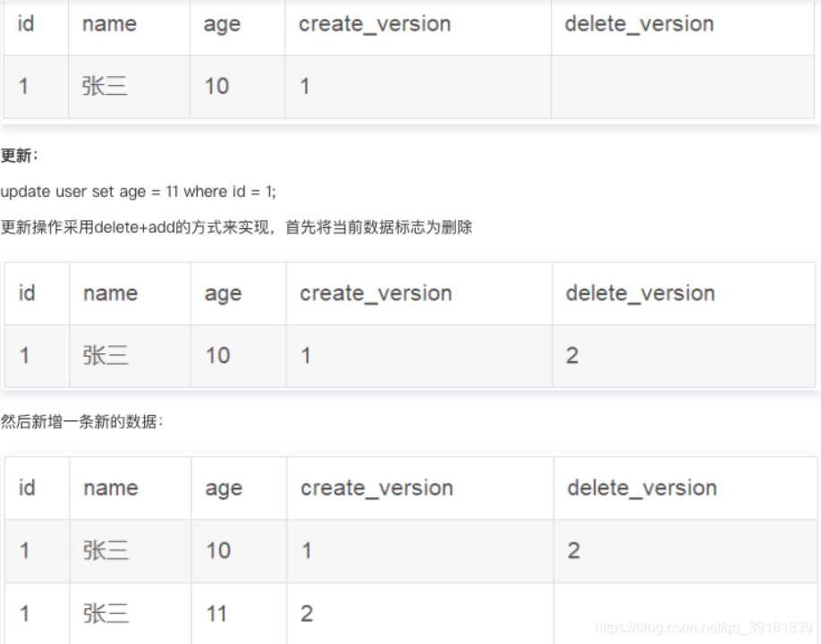Click the line "然后新增一条新的数据:"
The image size is (821, 644).
82,421
